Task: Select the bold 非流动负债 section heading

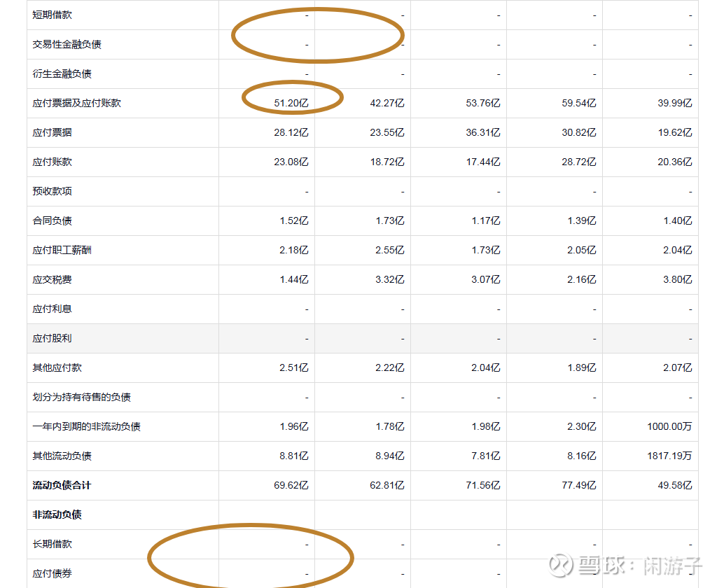Action: tap(57, 514)
